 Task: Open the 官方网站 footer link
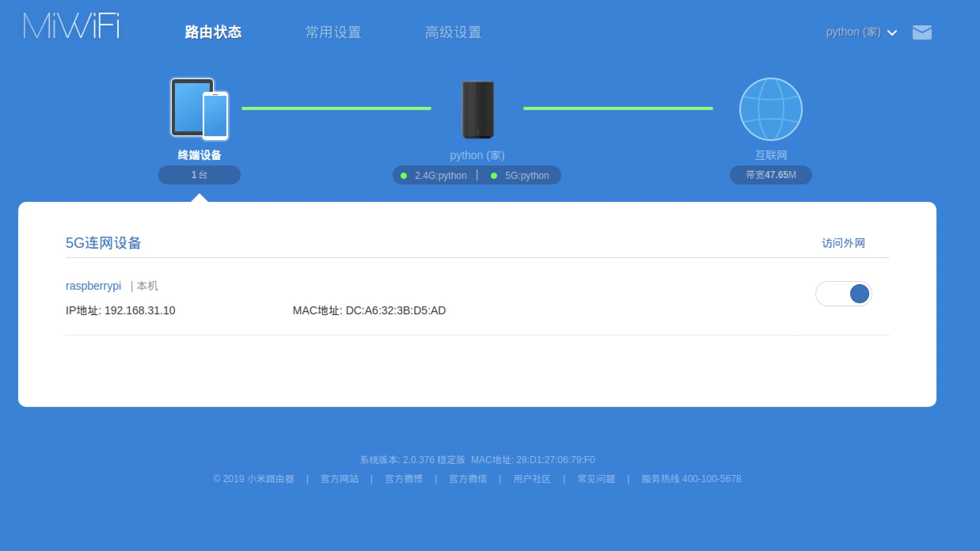tap(340, 479)
